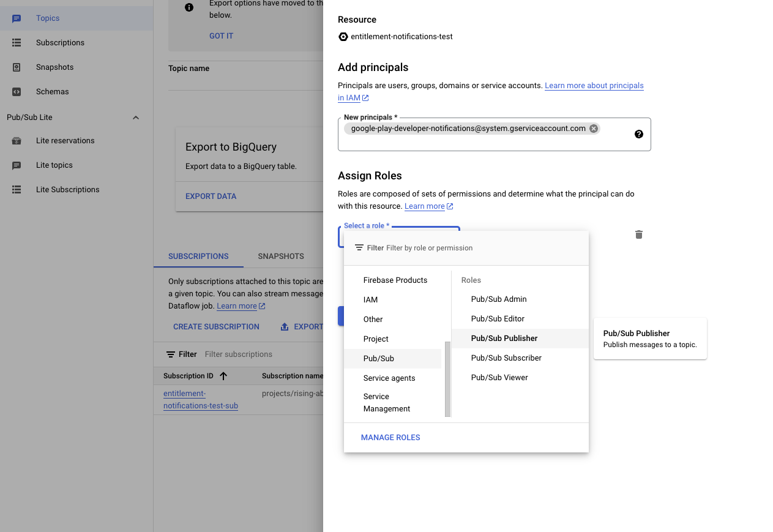Image resolution: width=773 pixels, height=532 pixels.
Task: Select the Pub/Sub Subscriber role
Action: click(x=520, y=358)
